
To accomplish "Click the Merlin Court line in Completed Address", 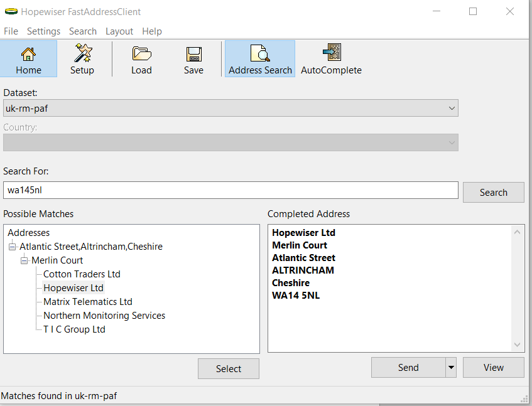I will [x=300, y=245].
